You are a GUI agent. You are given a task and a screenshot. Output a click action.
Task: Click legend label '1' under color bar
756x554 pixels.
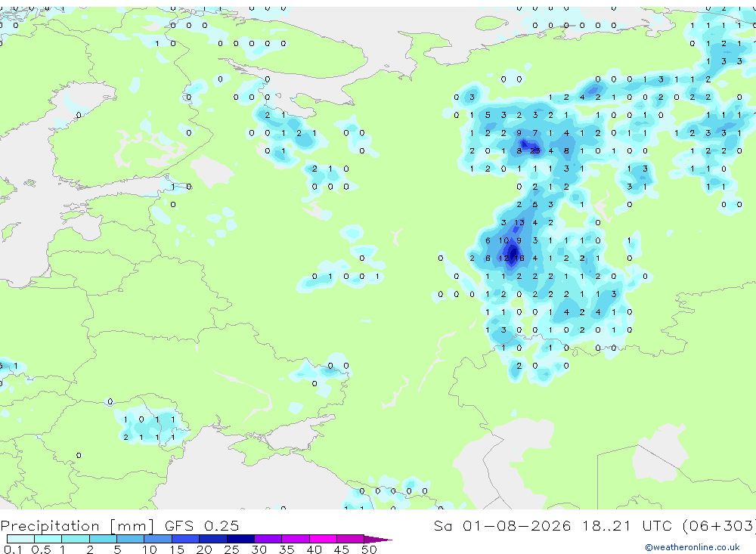click(x=63, y=549)
